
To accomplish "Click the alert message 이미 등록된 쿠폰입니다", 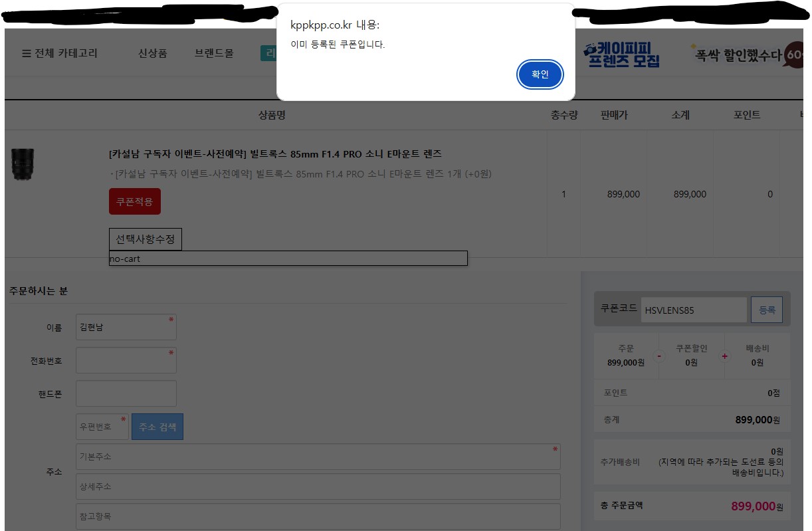I will [338, 45].
